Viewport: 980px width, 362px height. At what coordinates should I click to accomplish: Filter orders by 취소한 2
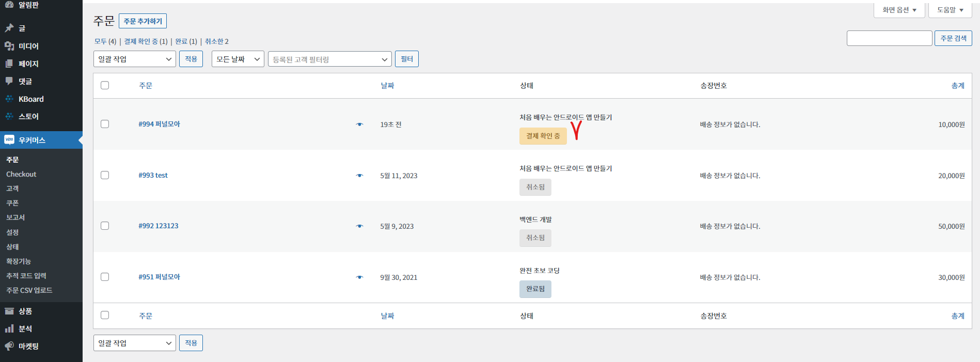click(217, 41)
